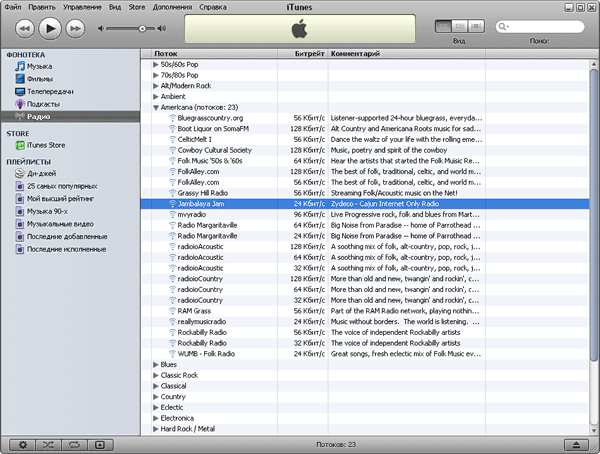This screenshot has width=600, height=454.
Task: Select Фильмы in the library sidebar
Action: pos(70,79)
